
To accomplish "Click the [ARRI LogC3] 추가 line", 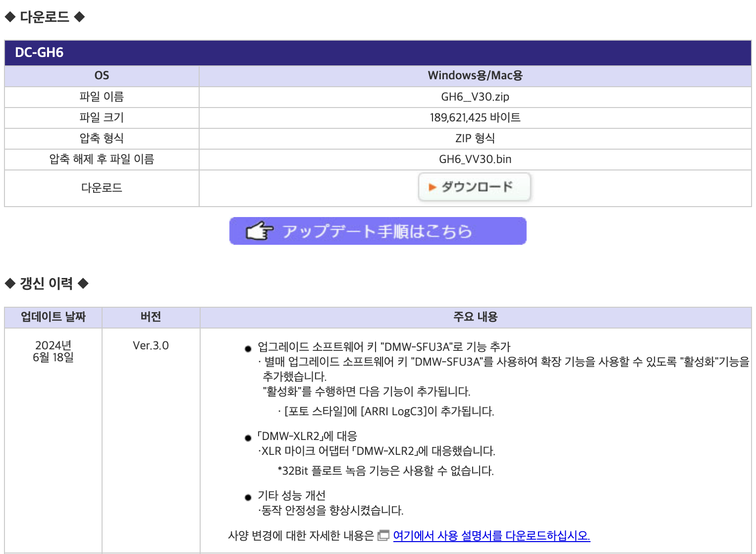I will pyautogui.click(x=386, y=411).
